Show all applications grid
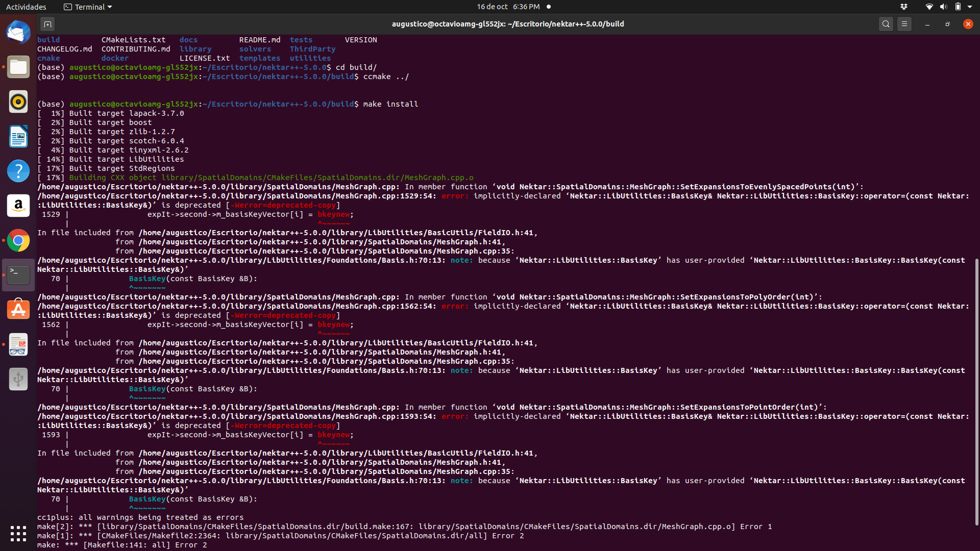This screenshot has width=980, height=551. tap(18, 534)
